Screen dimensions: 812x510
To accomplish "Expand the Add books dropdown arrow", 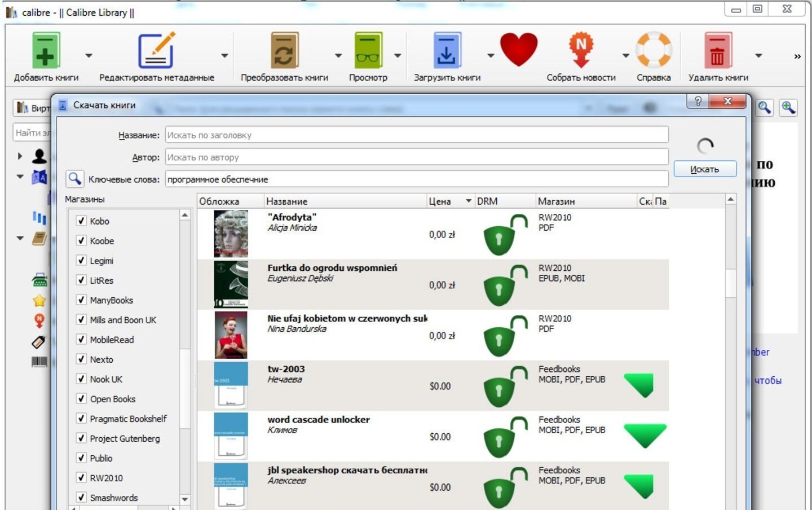I will click(89, 55).
